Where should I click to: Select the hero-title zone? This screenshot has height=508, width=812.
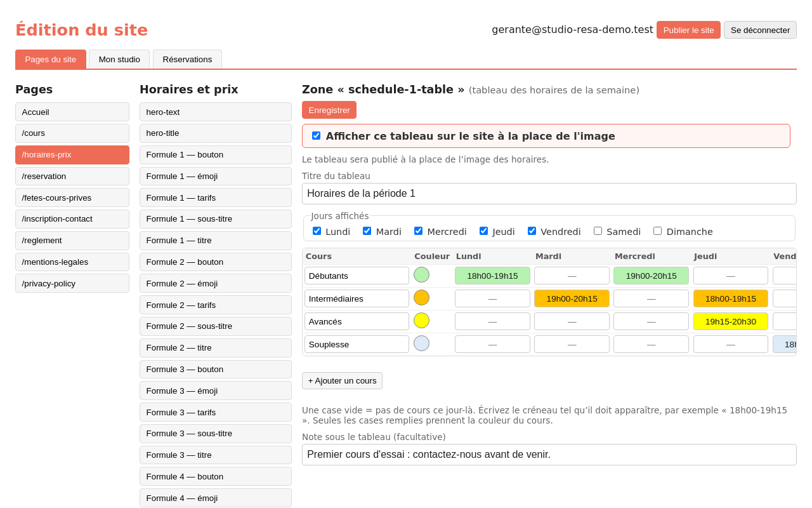click(x=216, y=133)
